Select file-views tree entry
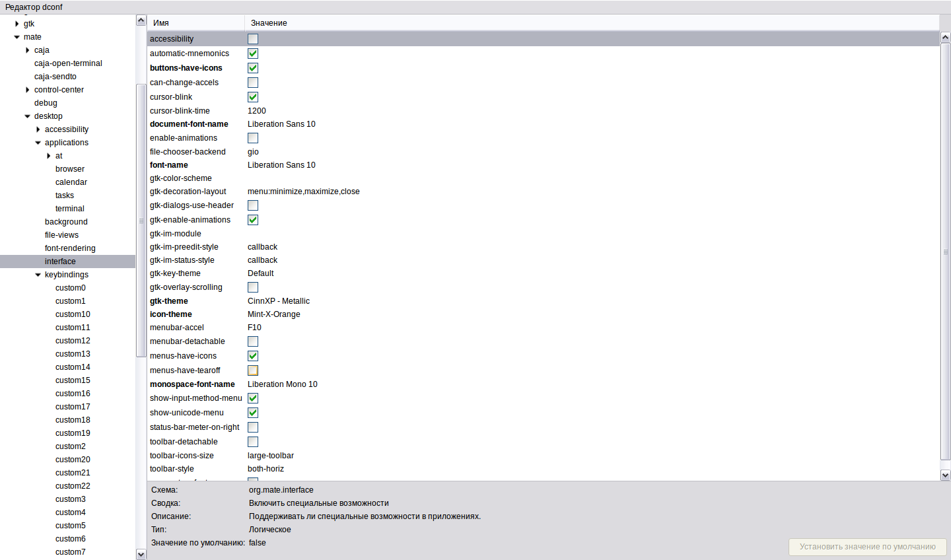Image resolution: width=951 pixels, height=560 pixels. click(61, 235)
